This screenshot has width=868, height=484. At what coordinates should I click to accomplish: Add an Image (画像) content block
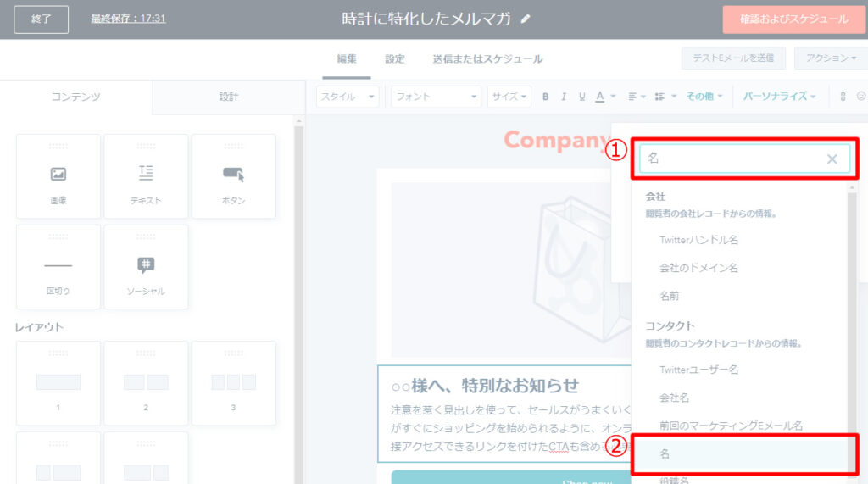pyautogui.click(x=58, y=176)
